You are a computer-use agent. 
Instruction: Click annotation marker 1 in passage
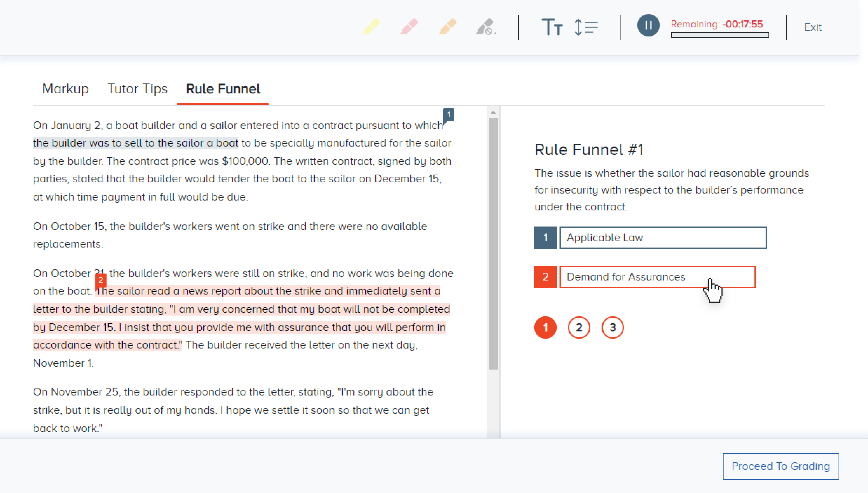point(449,115)
